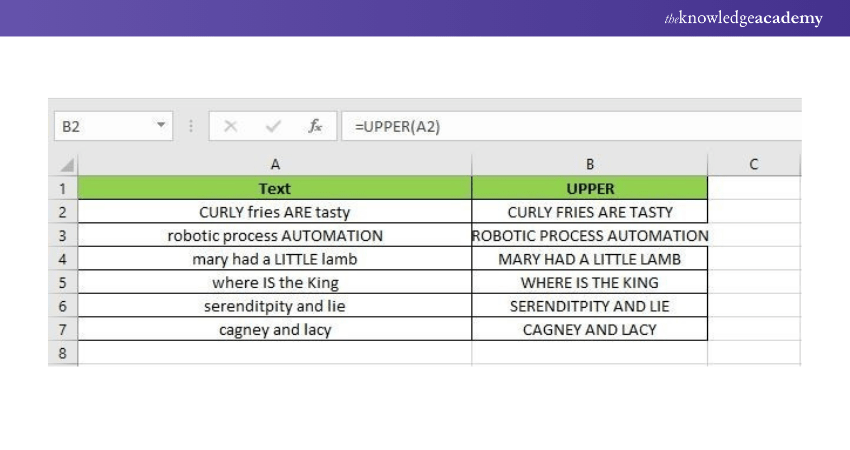Select row 5 header
This screenshot has height=450, width=850.
[62, 282]
